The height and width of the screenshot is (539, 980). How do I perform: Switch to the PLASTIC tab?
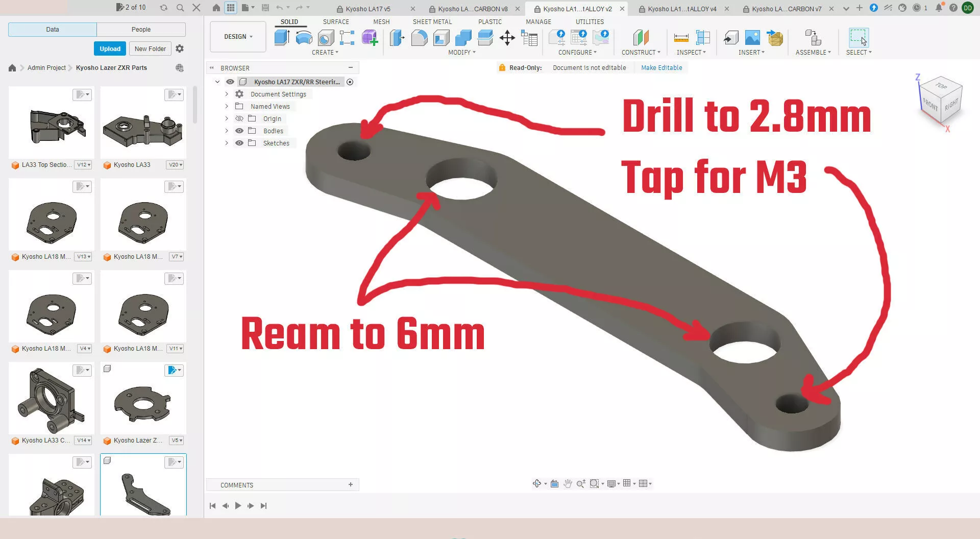490,22
